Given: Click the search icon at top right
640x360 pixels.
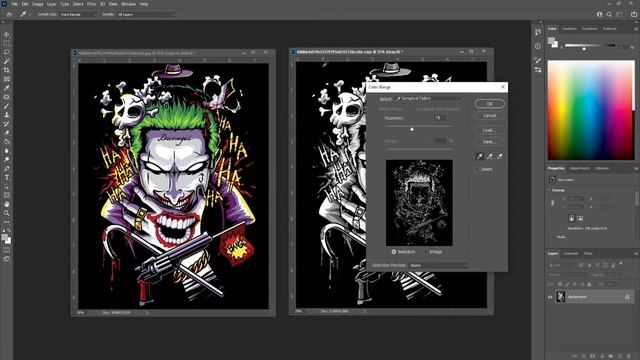Looking at the screenshot, I should pos(609,14).
